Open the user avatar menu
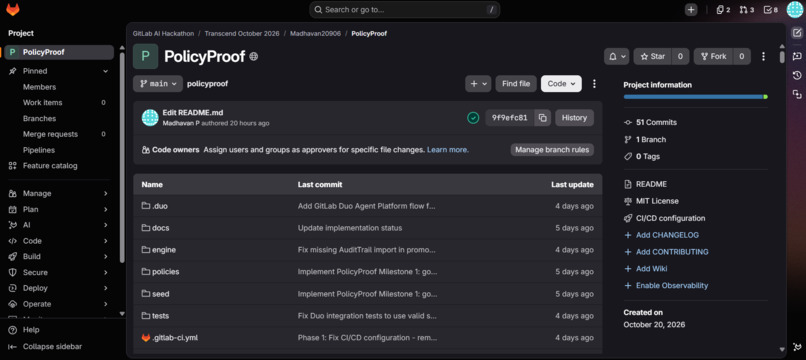Image resolution: width=806 pixels, height=360 pixels. pyautogui.click(x=795, y=10)
